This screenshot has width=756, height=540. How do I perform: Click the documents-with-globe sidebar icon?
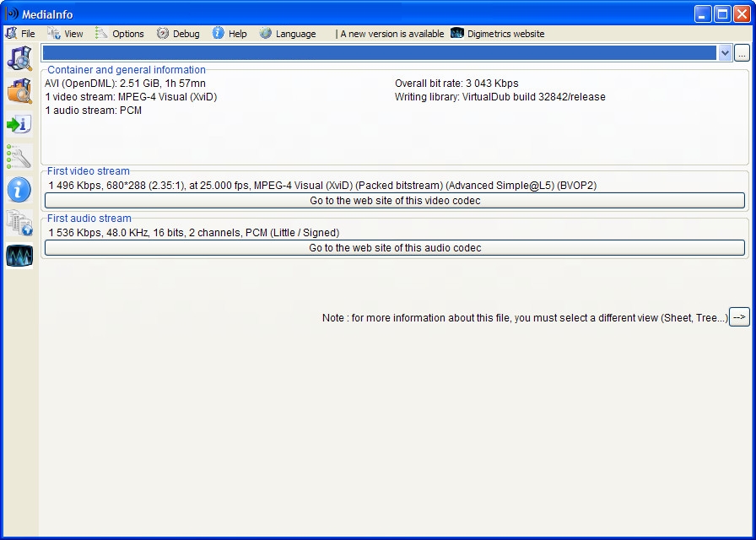click(x=19, y=222)
